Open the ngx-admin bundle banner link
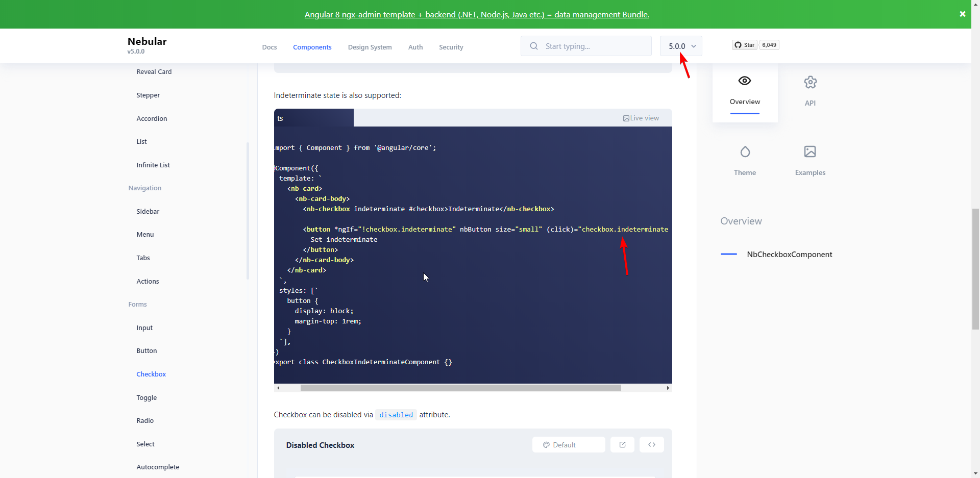980x478 pixels. tap(477, 14)
